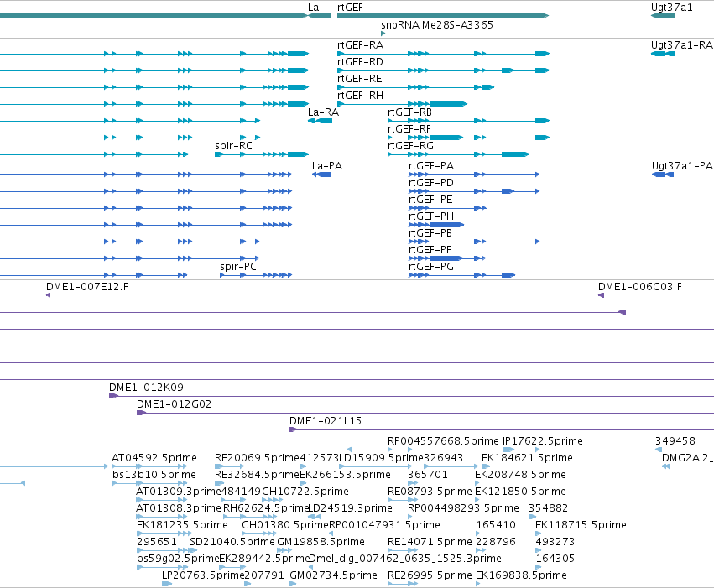The image size is (714, 588).
Task: Select protein rtGEF-PB label
Action: click(430, 233)
